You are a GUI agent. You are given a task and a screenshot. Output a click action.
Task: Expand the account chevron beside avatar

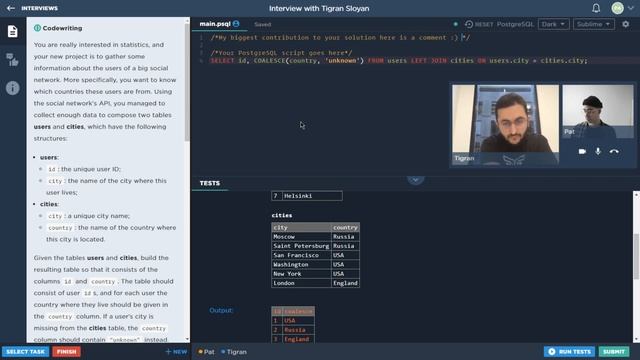631,8
